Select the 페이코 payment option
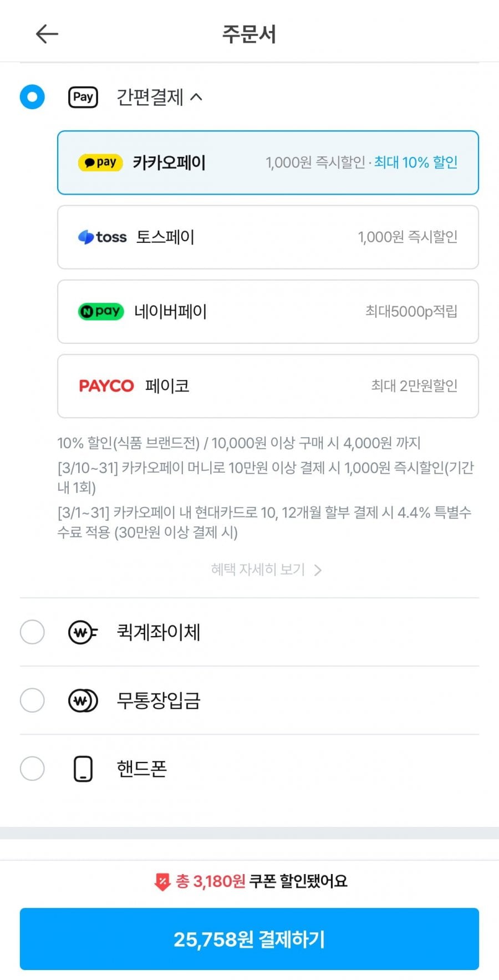The image size is (499, 980). click(x=268, y=386)
